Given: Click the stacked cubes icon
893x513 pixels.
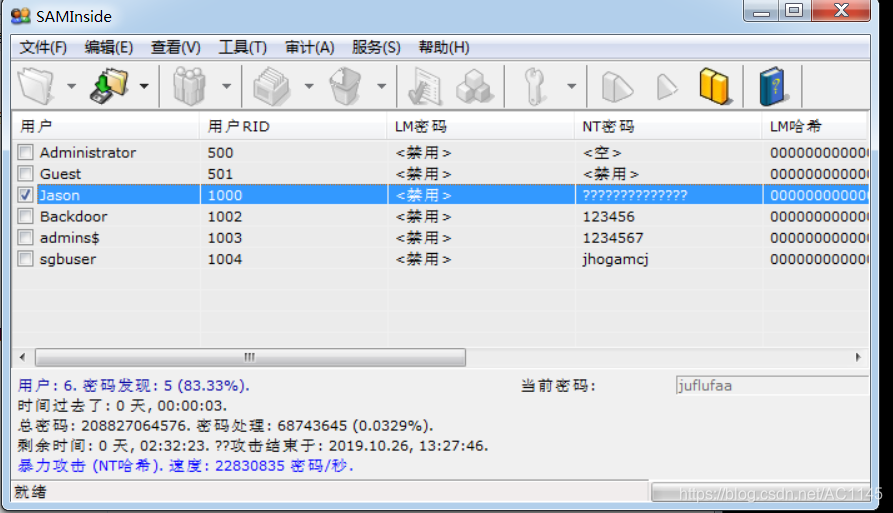Looking at the screenshot, I should tap(474, 86).
